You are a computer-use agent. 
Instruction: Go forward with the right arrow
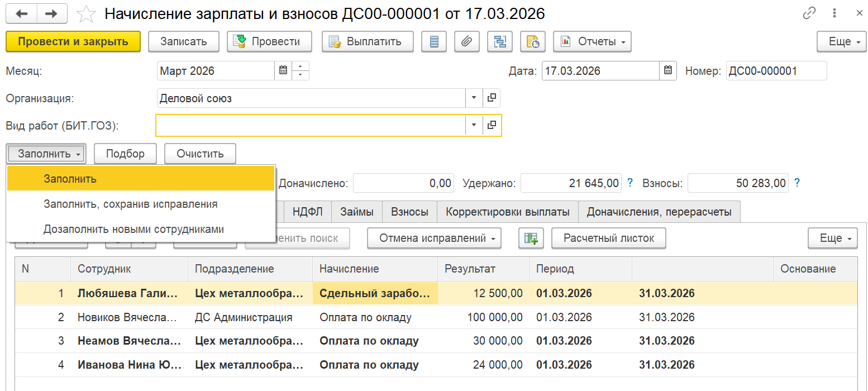[51, 13]
